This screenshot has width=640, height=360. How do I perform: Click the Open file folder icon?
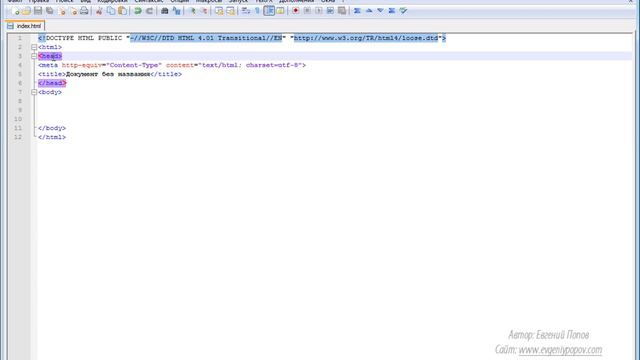click(27, 11)
